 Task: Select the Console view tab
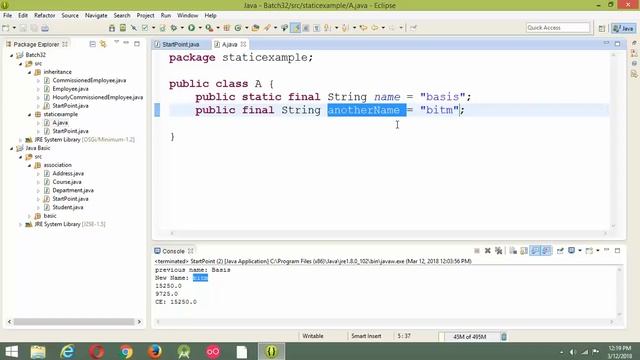[173, 251]
